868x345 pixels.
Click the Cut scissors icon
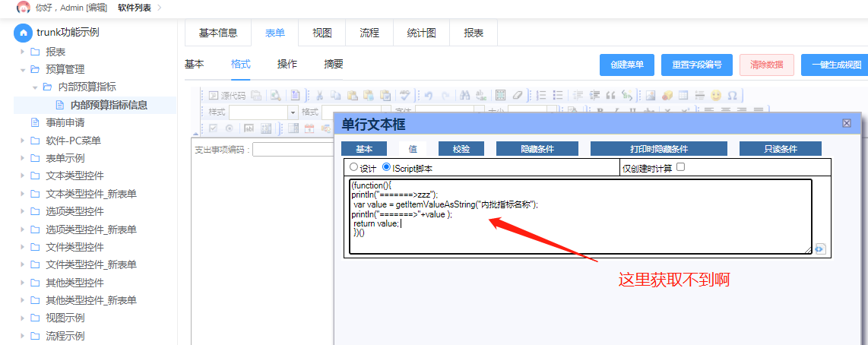[319, 95]
